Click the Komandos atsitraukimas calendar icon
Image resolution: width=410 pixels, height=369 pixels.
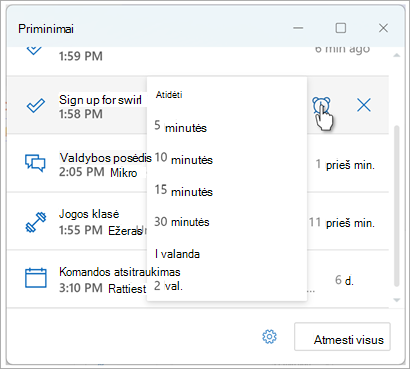36,278
